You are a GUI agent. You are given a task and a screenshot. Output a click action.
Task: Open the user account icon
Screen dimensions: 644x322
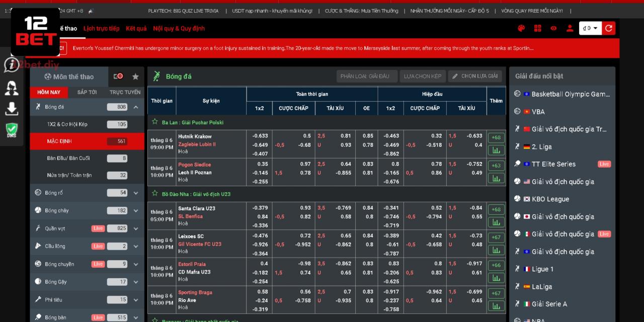coord(570,28)
